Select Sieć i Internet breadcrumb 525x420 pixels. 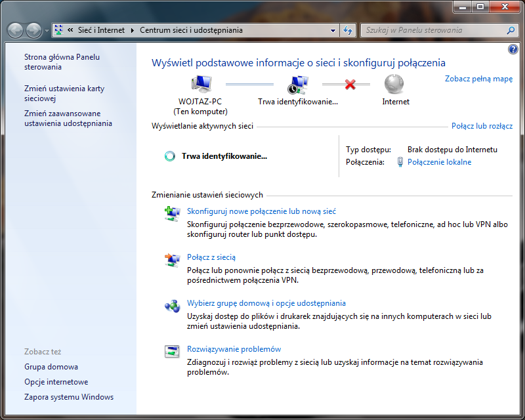[101, 30]
